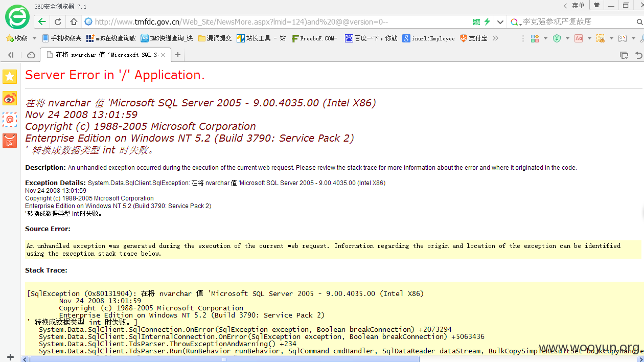The height and width of the screenshot is (362, 644).
Task: Click the green lightning speed mode icon
Action: pos(487,21)
